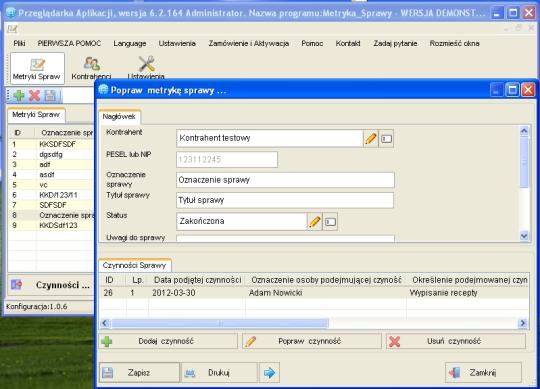Image resolution: width=540 pixels, height=389 pixels.
Task: Click the Status field showing Zakończona
Action: pyautogui.click(x=241, y=221)
